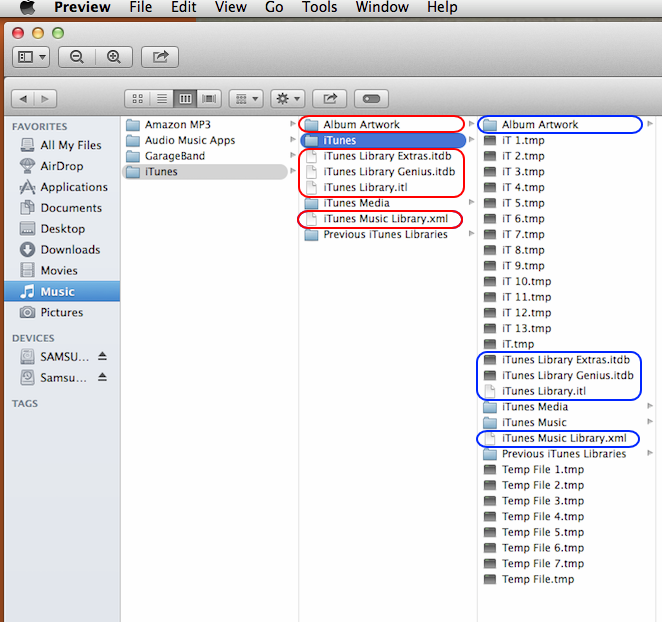Open Applications from sidebar
Image resolution: width=662 pixels, height=622 pixels.
62,187
